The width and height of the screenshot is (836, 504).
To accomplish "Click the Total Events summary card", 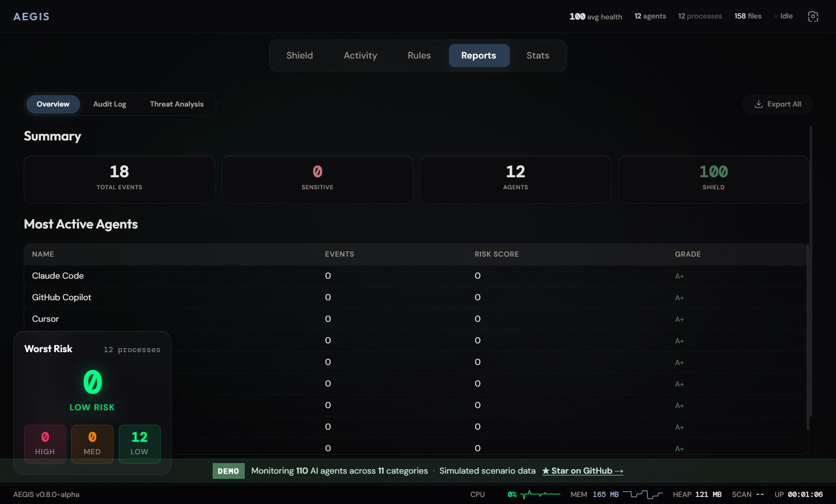I will [x=119, y=180].
